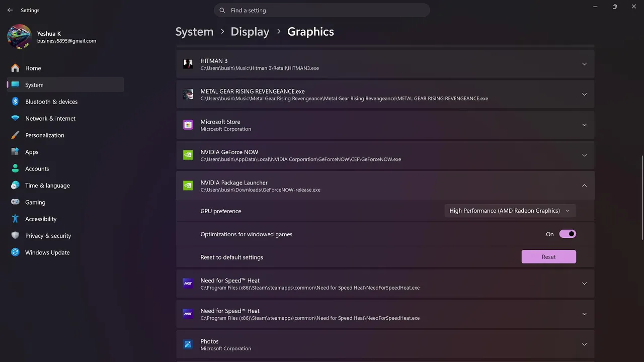Screen dimensions: 644x362
Task: Click the Apps grid icon
Action: [15, 152]
